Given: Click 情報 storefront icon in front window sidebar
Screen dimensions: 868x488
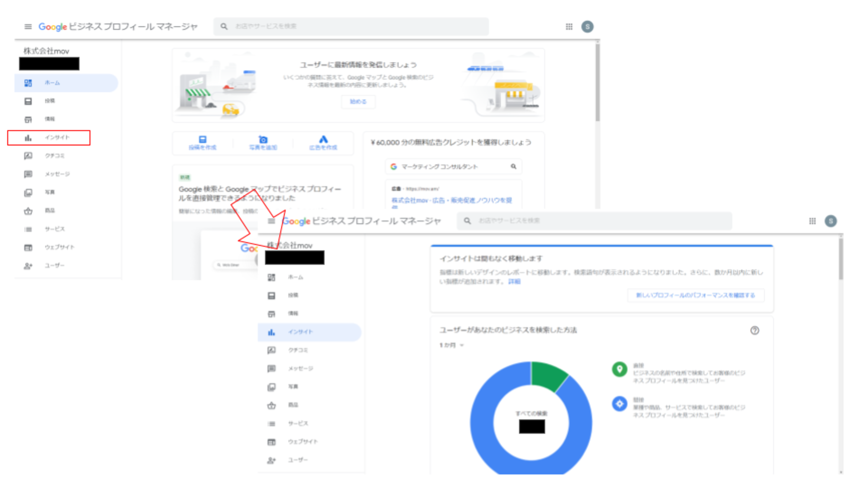Looking at the screenshot, I should (x=271, y=313).
